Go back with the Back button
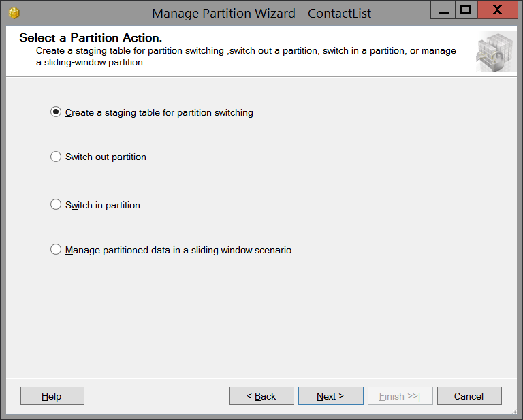This screenshot has width=523, height=420. pos(261,396)
